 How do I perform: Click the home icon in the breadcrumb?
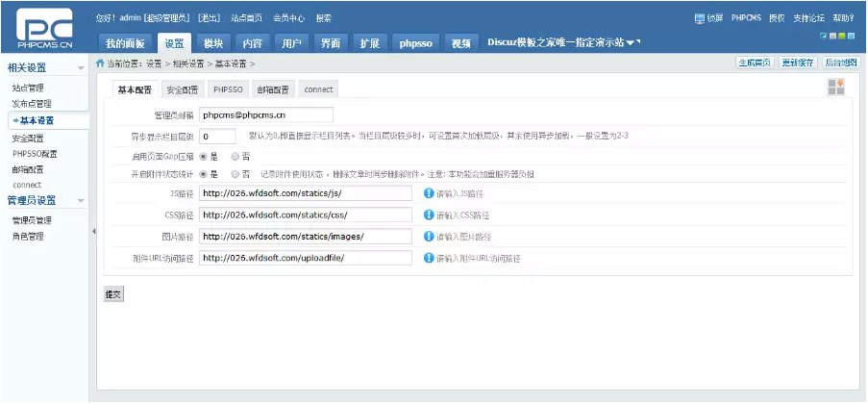click(100, 63)
